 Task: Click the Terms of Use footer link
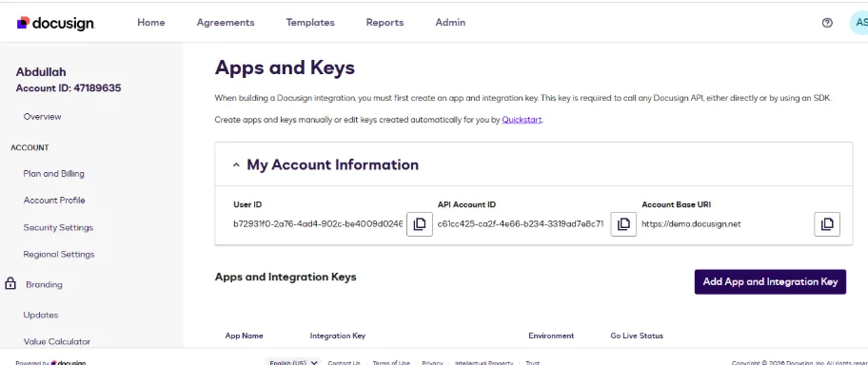coord(391,363)
